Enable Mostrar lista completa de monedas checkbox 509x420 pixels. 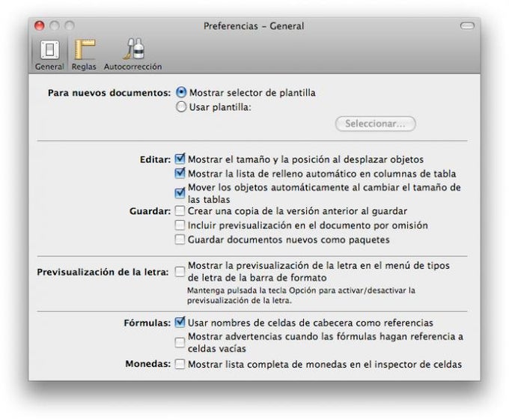[180, 364]
